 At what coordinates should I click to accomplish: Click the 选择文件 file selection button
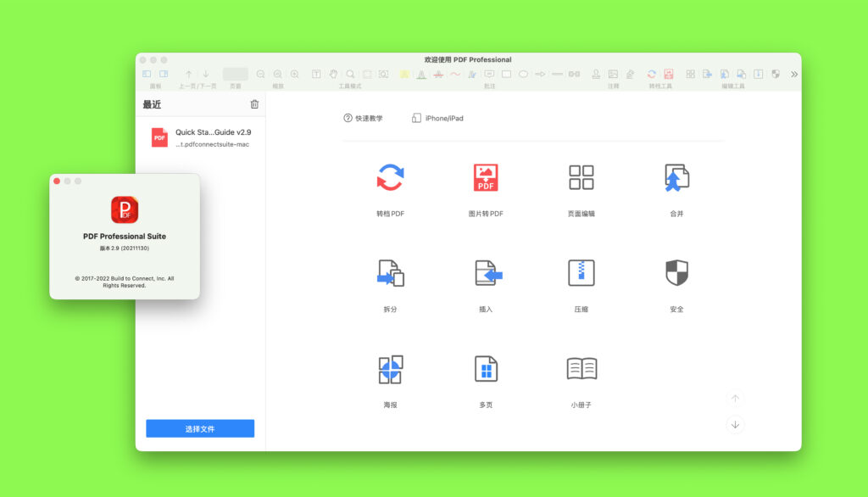pos(200,428)
